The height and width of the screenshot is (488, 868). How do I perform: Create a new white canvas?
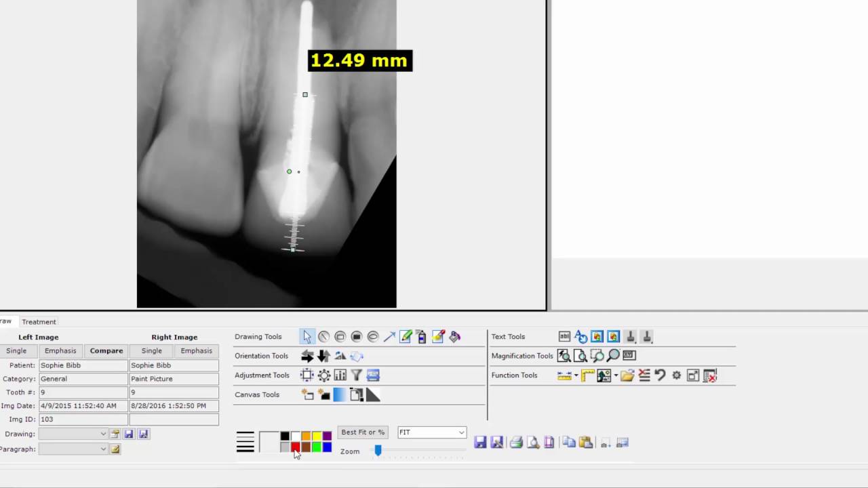click(307, 394)
